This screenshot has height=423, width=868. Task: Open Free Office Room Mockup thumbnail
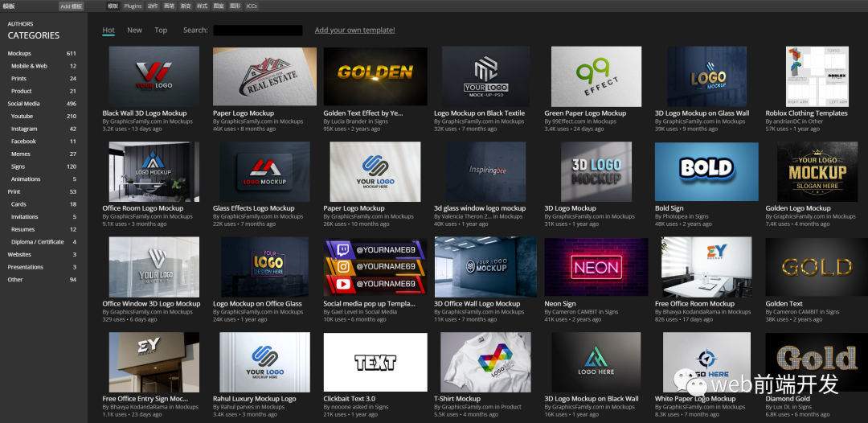coord(707,267)
